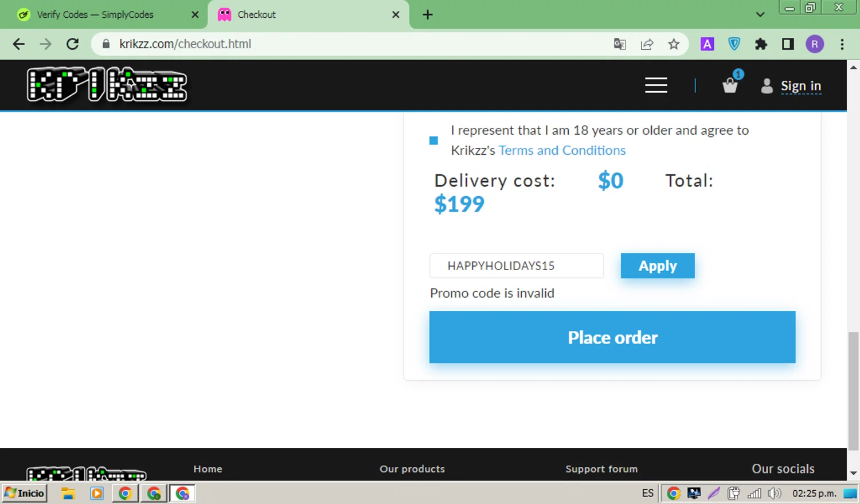This screenshot has height=504, width=860.
Task: Open the file explorer taskbar icon
Action: [x=68, y=493]
